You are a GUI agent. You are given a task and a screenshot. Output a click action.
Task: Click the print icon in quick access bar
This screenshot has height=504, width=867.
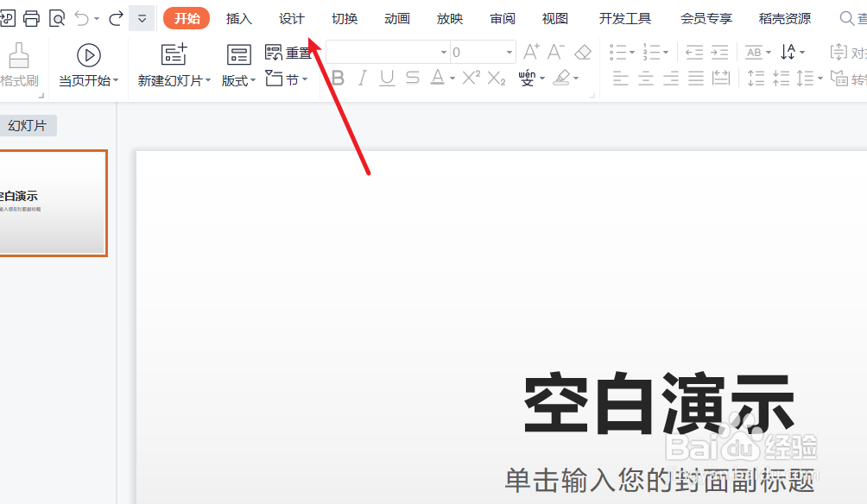click(x=31, y=19)
